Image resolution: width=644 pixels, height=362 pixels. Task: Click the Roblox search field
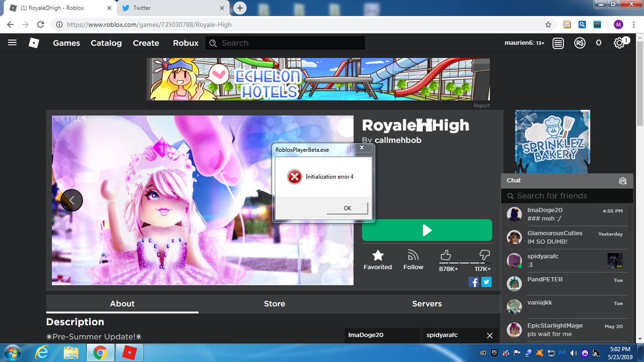tap(286, 43)
